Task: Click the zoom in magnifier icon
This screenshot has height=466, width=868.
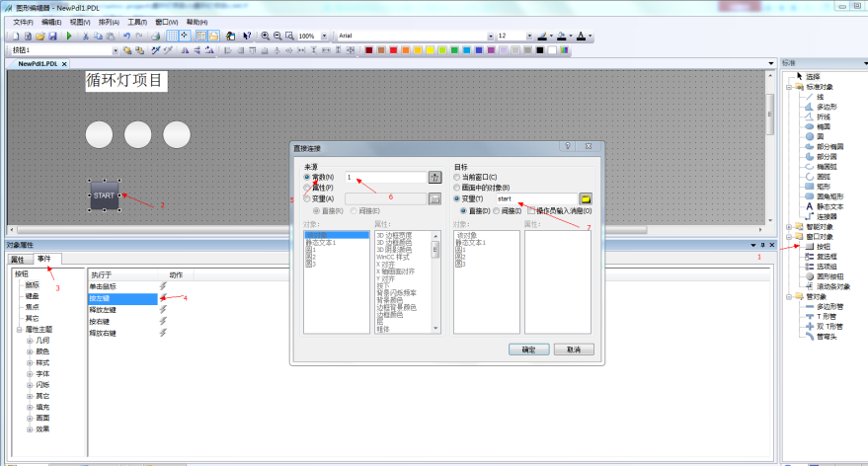Action: click(265, 36)
